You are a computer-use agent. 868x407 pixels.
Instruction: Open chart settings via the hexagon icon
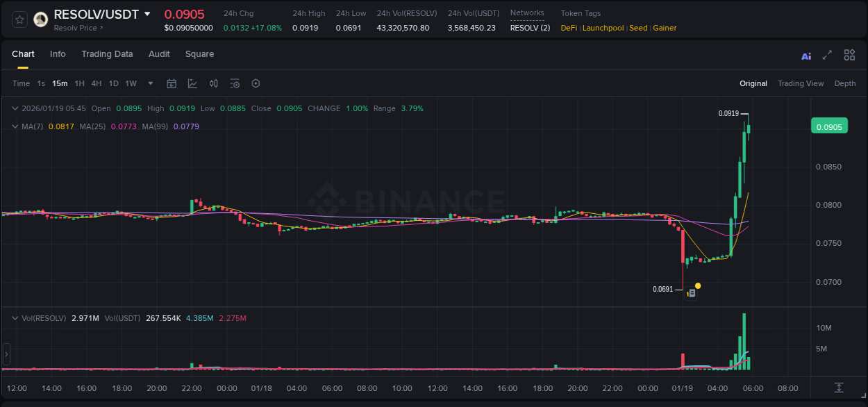256,83
